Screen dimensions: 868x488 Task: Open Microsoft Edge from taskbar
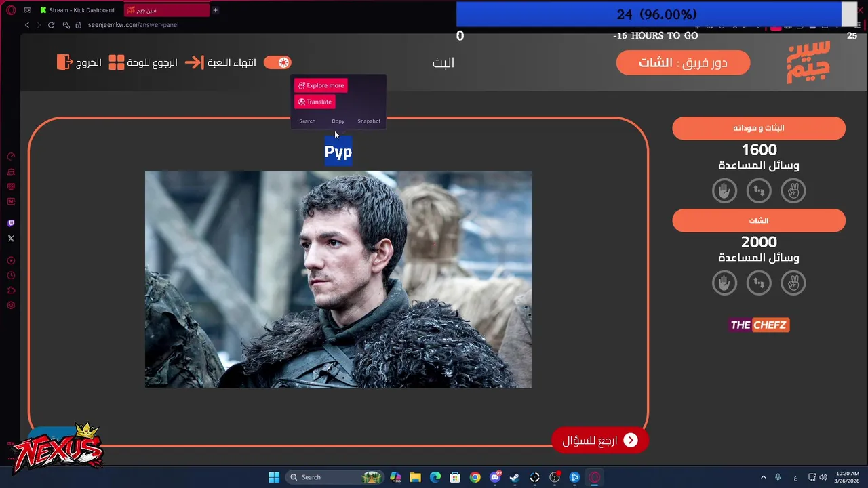click(435, 477)
